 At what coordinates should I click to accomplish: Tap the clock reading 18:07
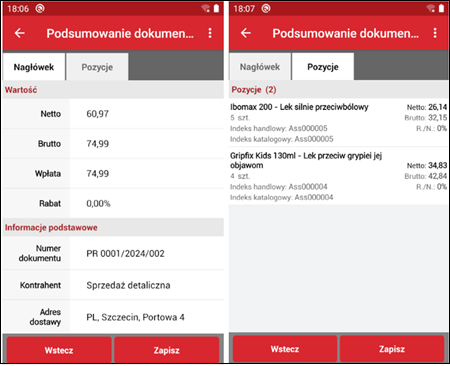click(244, 9)
